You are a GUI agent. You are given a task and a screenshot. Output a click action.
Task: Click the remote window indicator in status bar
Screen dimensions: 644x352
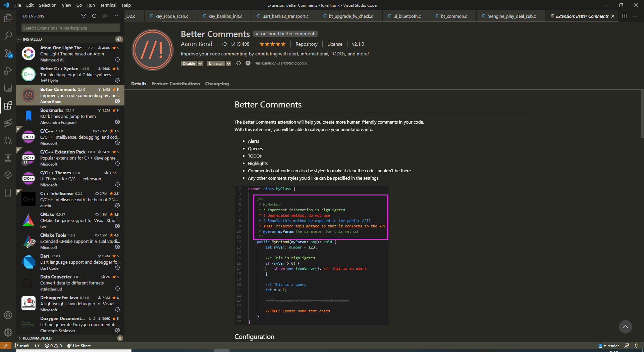tap(6, 346)
